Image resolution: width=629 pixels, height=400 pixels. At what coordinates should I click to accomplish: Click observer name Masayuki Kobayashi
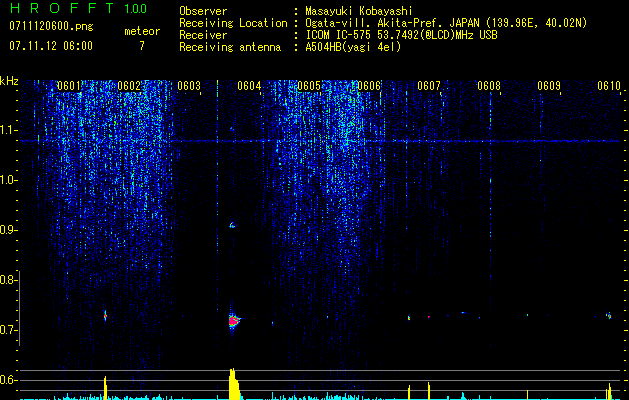pyautogui.click(x=359, y=11)
